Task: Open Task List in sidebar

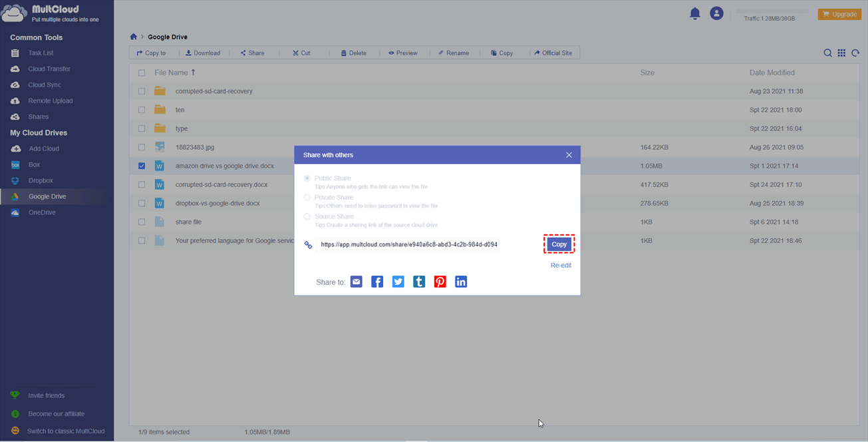Action: tap(41, 53)
